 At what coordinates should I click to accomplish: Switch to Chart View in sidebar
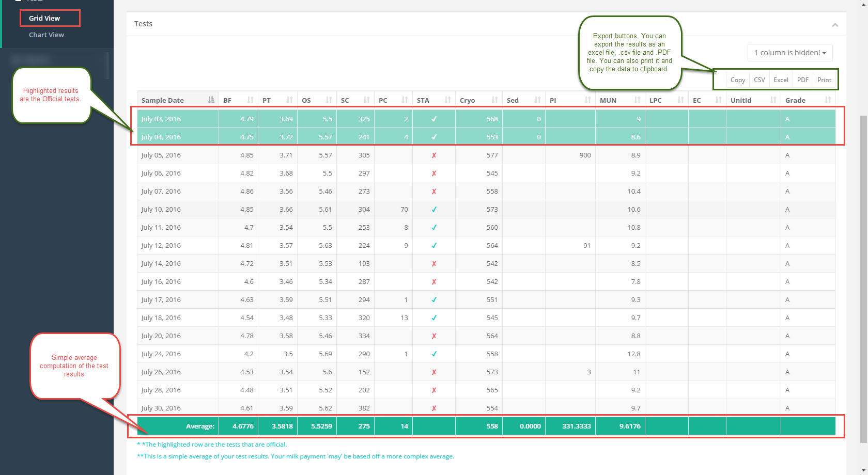[x=47, y=35]
